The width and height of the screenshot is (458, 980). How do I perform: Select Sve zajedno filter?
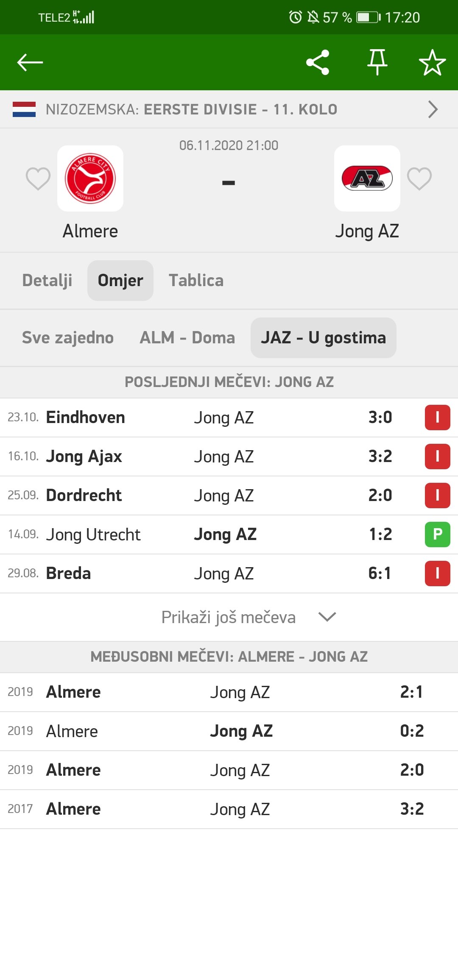[x=68, y=338]
